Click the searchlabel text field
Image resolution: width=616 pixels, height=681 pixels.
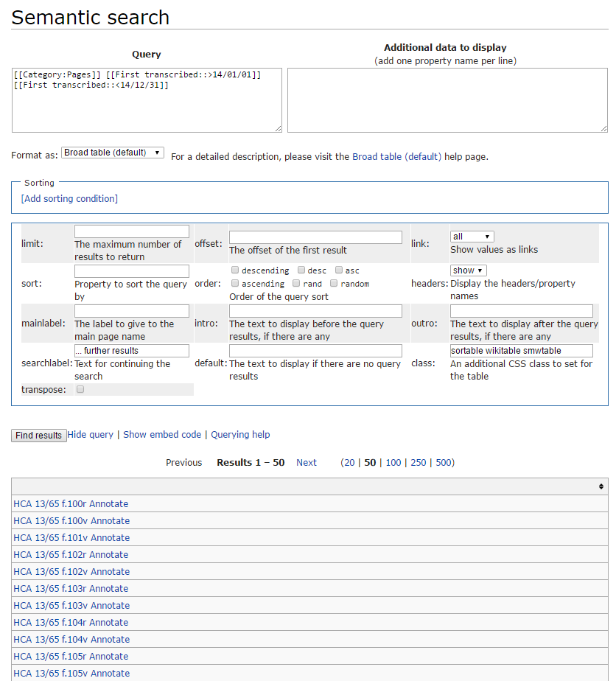tap(132, 351)
